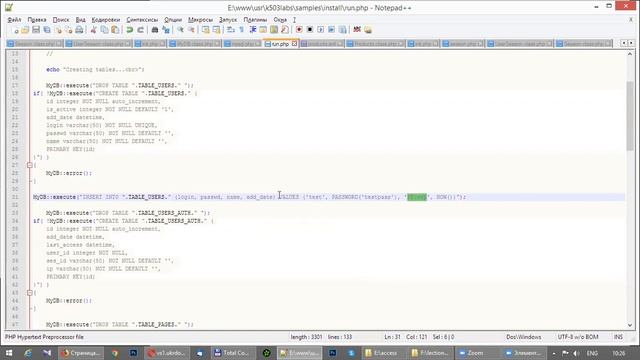Open the Синтаксисы menu
640x360 pixels.
pyautogui.click(x=142, y=20)
